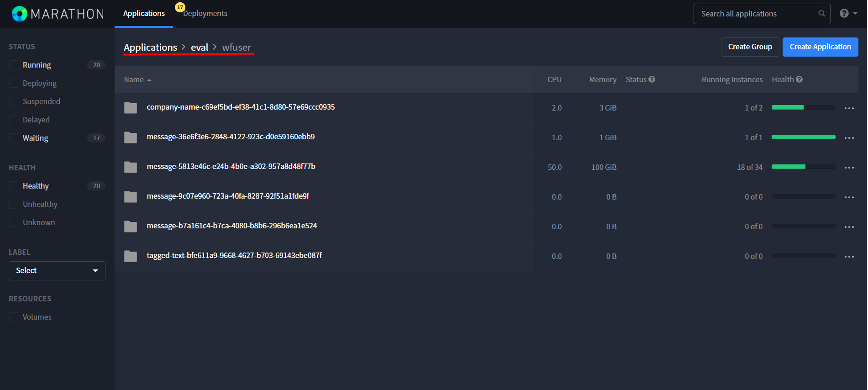
Task: Click the Running count badge 20
Action: click(x=96, y=65)
